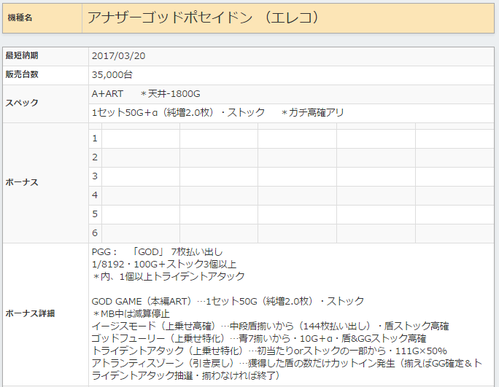Select the delivery date 2017/03/20
Screen dimensions: 499x387
119,56
